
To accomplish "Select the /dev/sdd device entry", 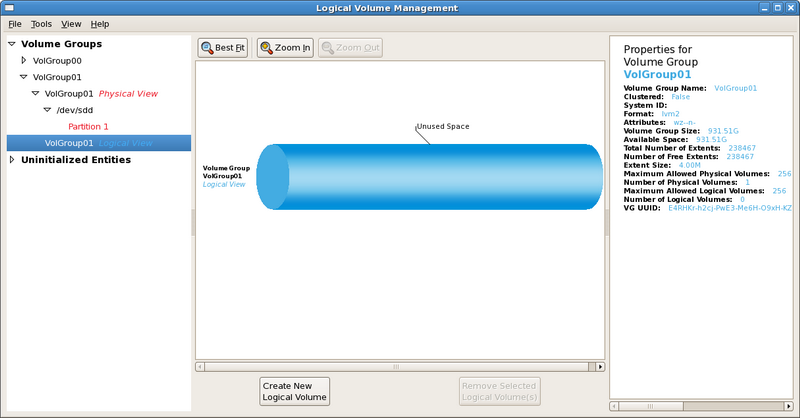I will [74, 110].
